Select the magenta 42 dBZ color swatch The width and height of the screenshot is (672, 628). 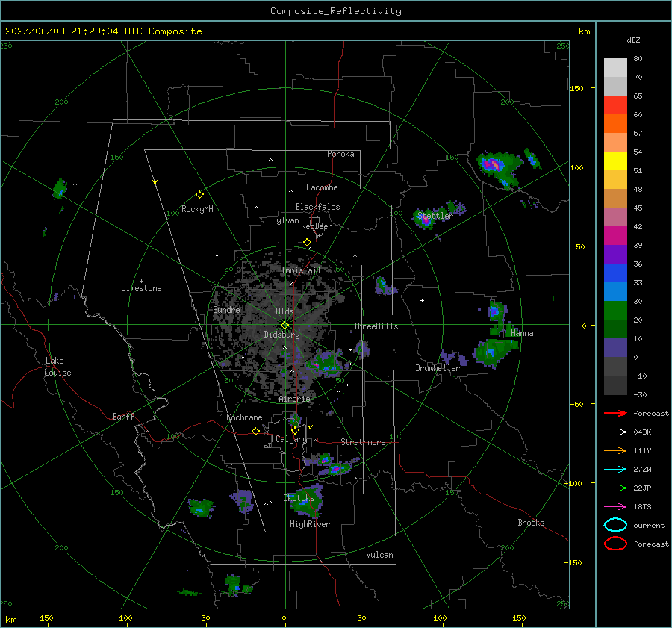click(615, 236)
